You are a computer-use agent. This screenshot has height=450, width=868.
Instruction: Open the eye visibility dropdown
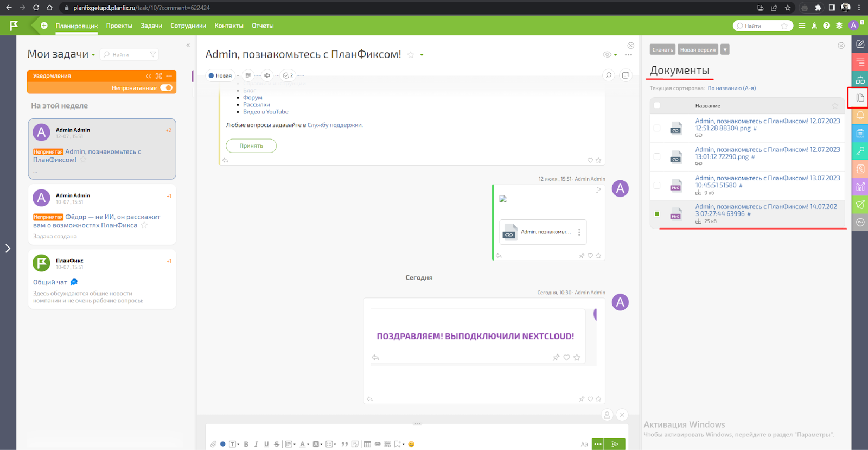(x=610, y=54)
